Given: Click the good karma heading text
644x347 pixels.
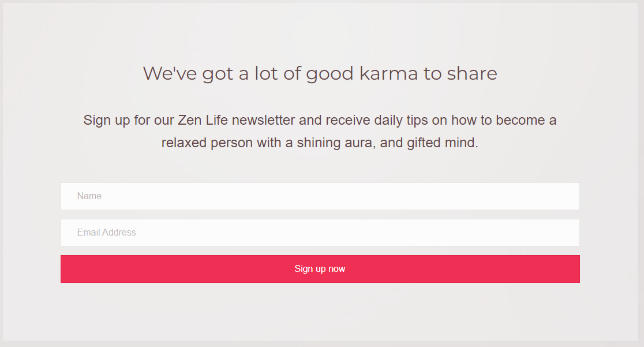Looking at the screenshot, I should tap(320, 74).
